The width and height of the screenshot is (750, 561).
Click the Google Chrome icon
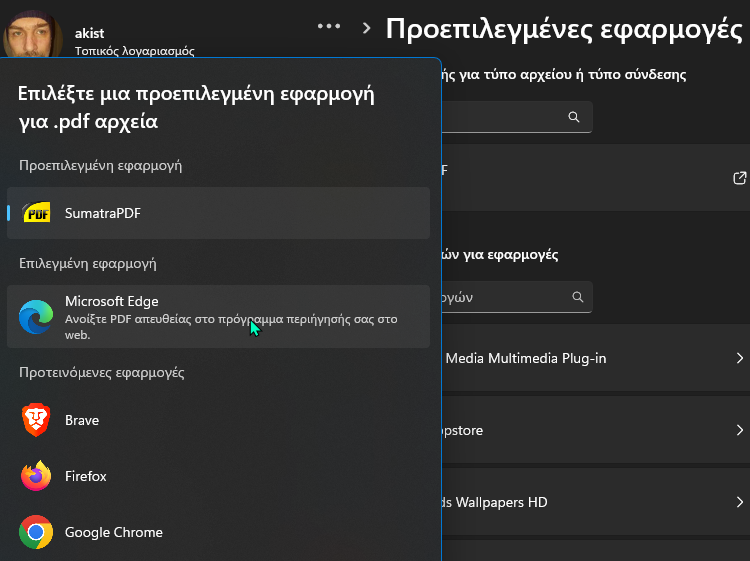(x=36, y=532)
